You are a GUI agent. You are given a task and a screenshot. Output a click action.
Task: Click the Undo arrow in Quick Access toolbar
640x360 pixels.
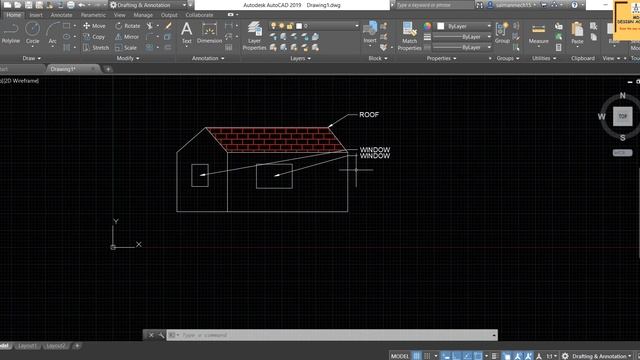[82, 5]
